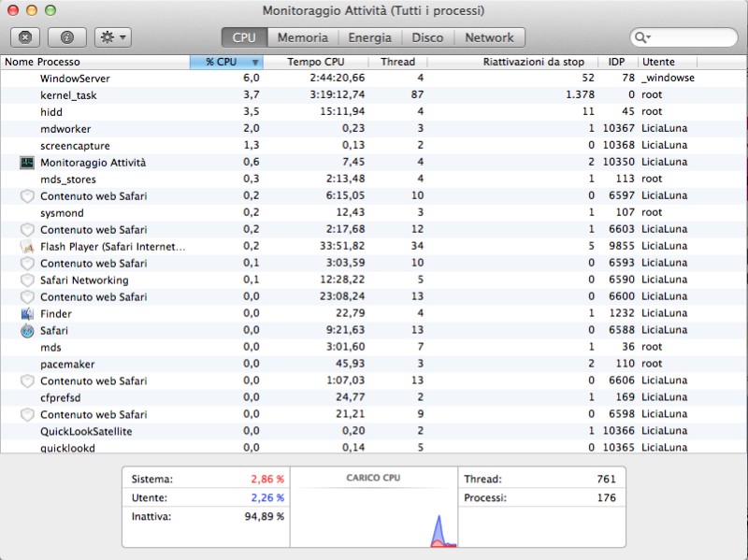Click CPU time value 2:44:20,66

pyautogui.click(x=337, y=78)
